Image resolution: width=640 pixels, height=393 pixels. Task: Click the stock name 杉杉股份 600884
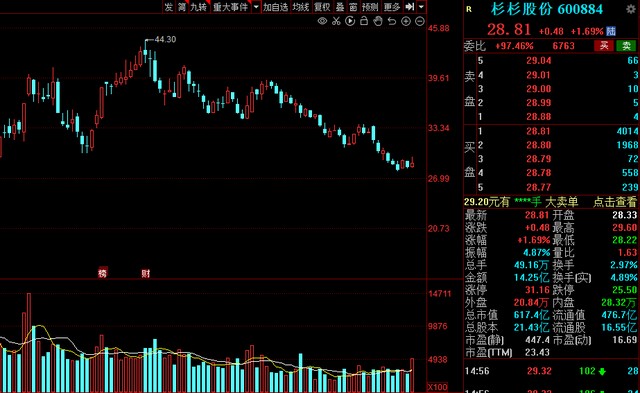[x=547, y=9]
